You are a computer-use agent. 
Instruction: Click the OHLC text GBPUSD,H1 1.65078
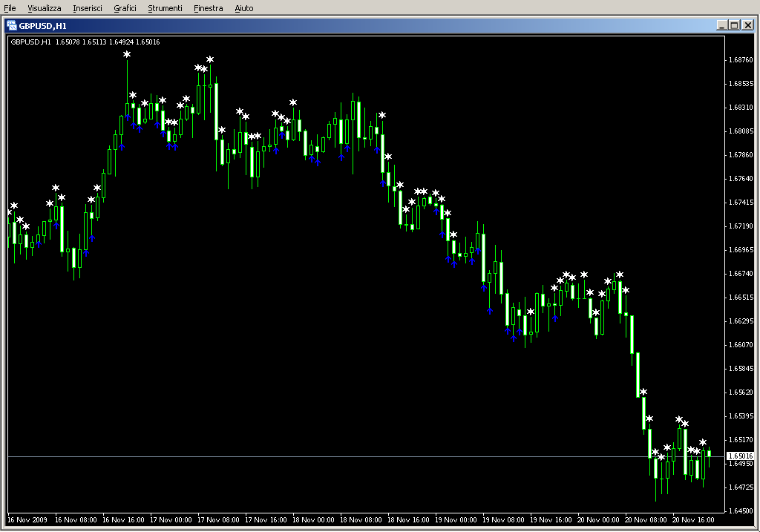click(45, 42)
